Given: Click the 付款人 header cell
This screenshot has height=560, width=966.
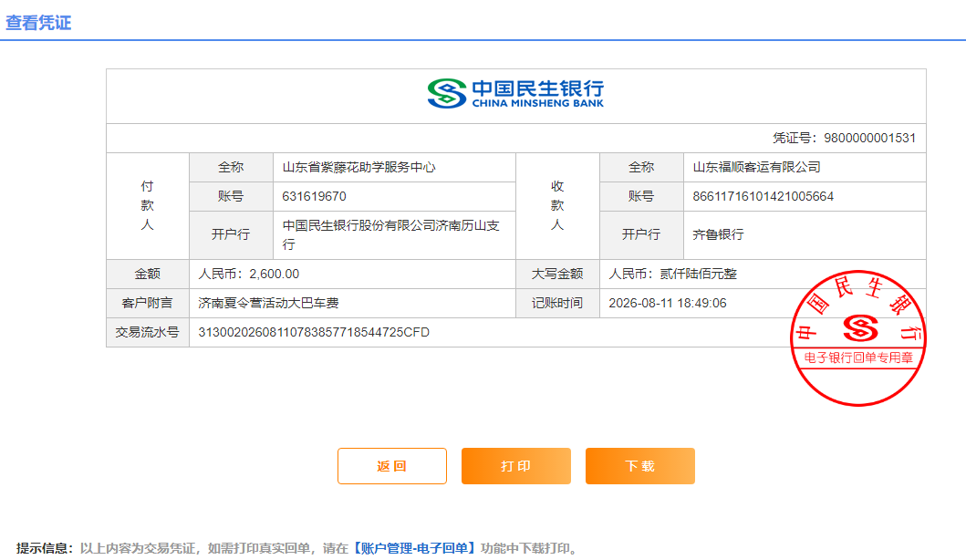Looking at the screenshot, I should tap(147, 206).
